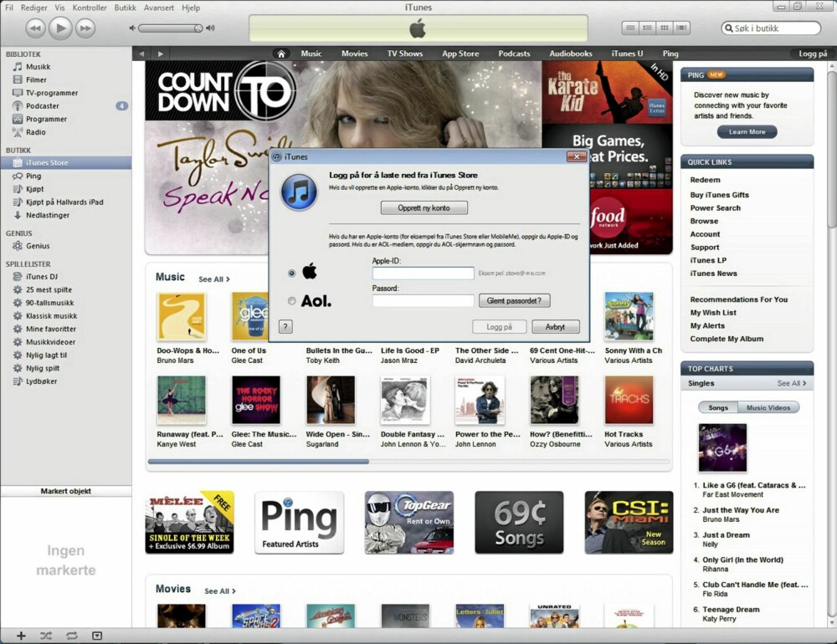Viewport: 837px width, 644px height.
Task: Open Lydbøker playlist
Action: click(41, 381)
